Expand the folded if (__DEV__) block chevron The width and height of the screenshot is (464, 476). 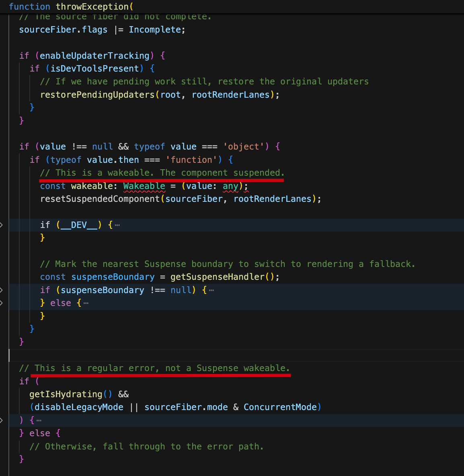pos(2,225)
